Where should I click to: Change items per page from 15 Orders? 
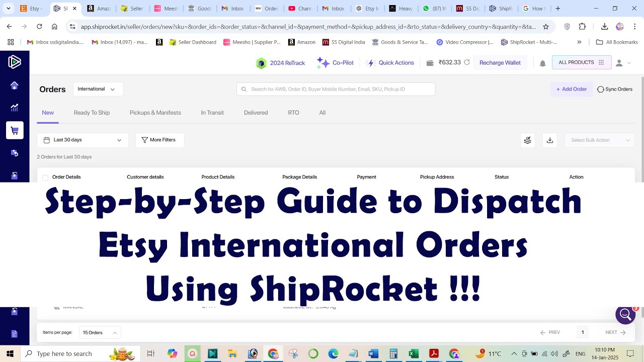(x=100, y=332)
